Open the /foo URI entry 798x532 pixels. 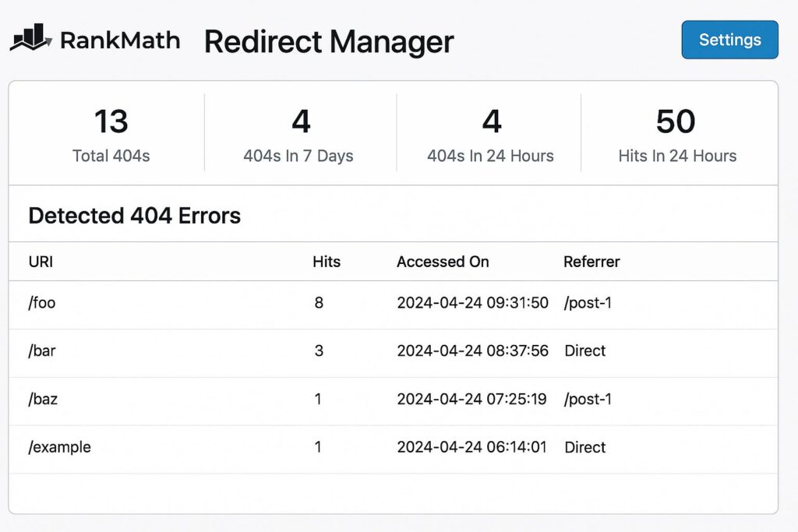coord(42,303)
